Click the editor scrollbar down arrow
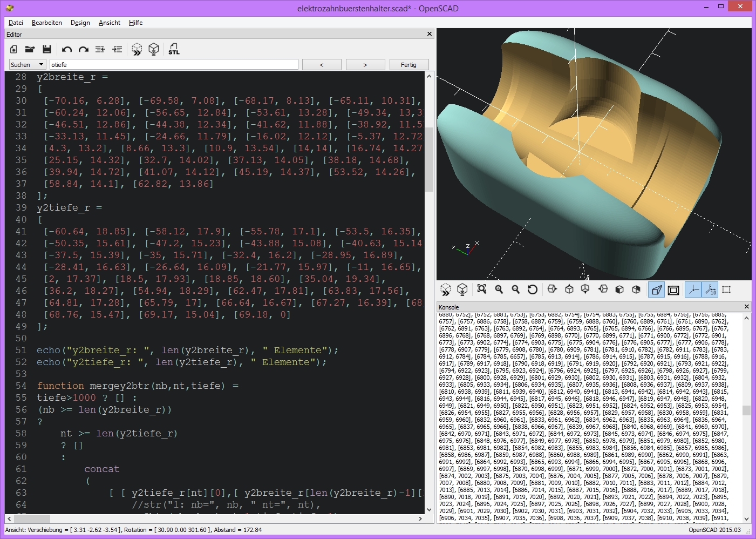Screen dimensions: 756x539 pos(430,509)
